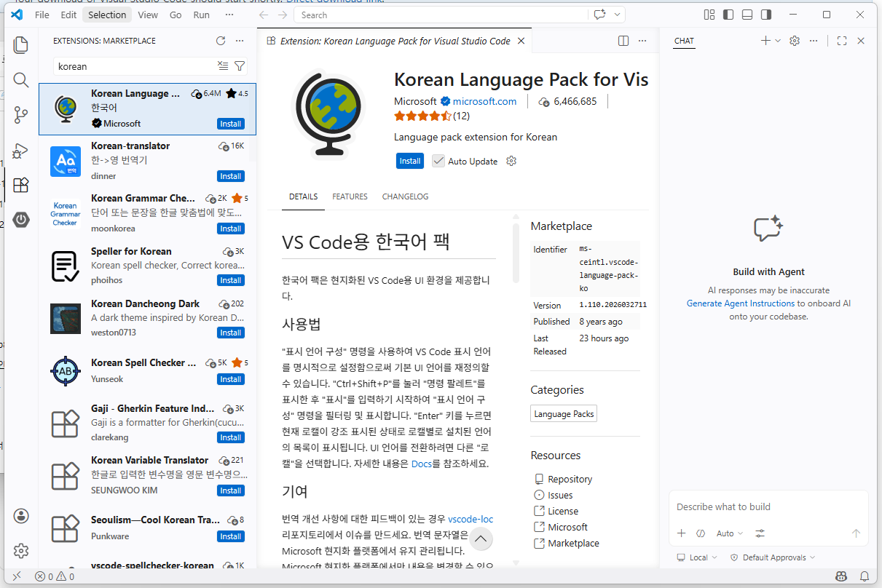This screenshot has height=588, width=882.
Task: Refresh the extensions marketplace list
Action: (221, 41)
